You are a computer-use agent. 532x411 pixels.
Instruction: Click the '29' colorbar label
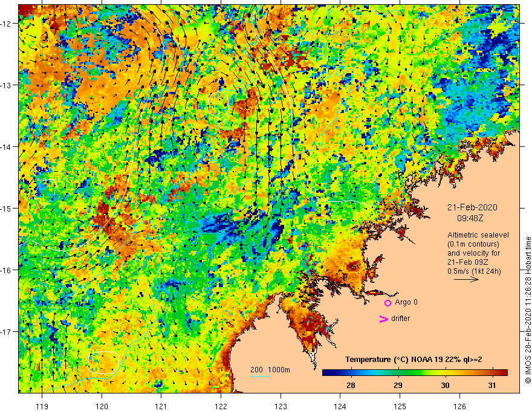(398, 385)
